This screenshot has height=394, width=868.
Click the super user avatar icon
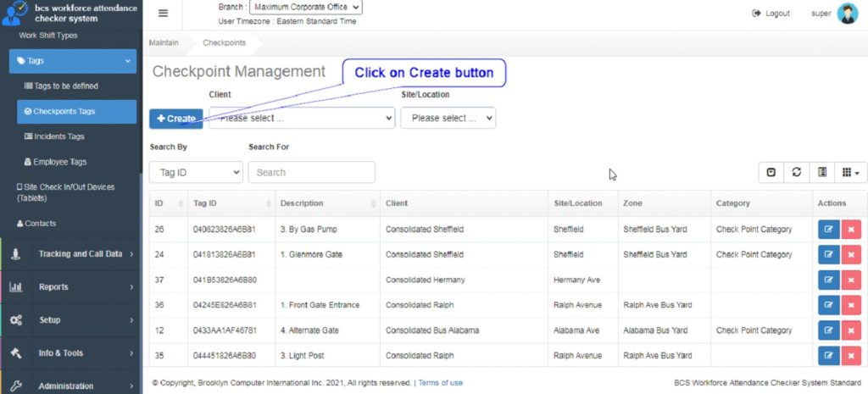pyautogui.click(x=847, y=14)
